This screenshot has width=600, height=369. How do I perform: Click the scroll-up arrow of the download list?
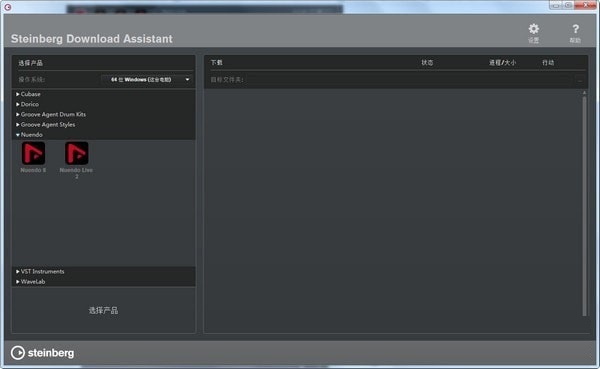tap(584, 93)
